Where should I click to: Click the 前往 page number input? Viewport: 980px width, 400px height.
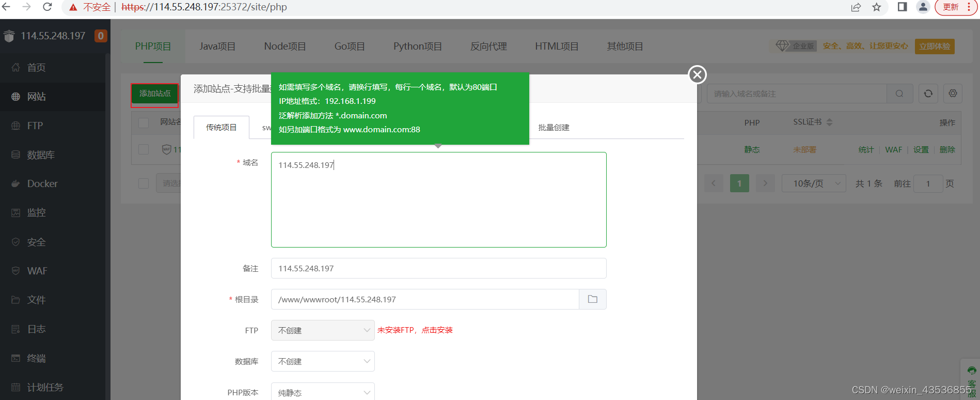pyautogui.click(x=928, y=183)
